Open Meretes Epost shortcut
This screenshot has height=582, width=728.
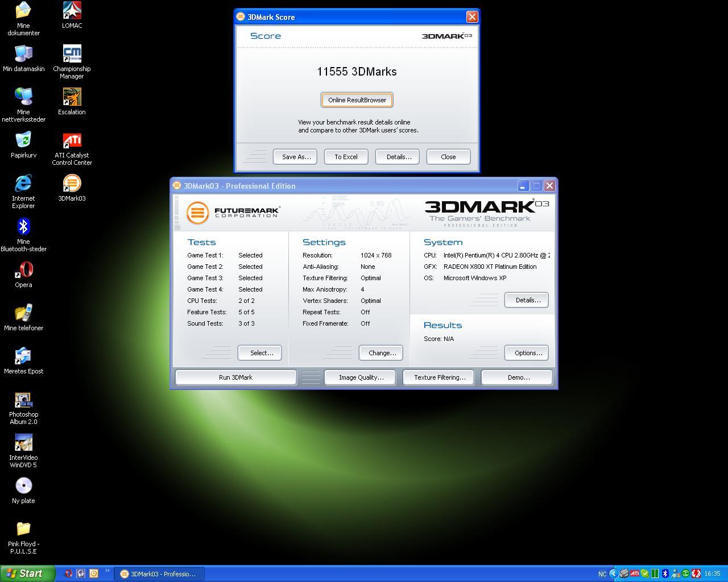[23, 361]
